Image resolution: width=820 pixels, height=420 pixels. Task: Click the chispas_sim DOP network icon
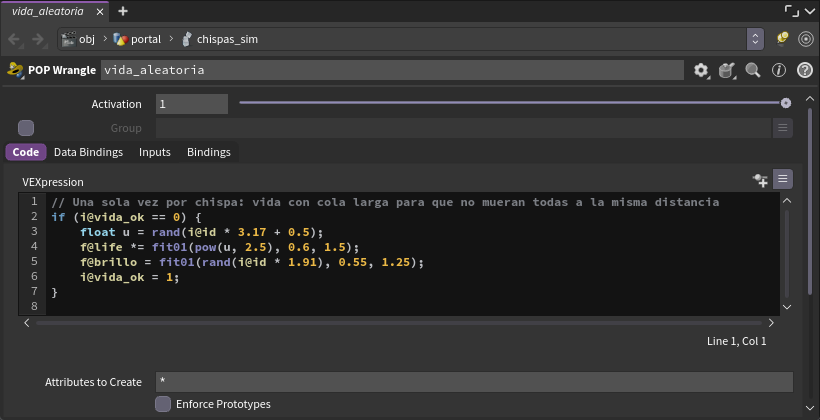pos(187,39)
